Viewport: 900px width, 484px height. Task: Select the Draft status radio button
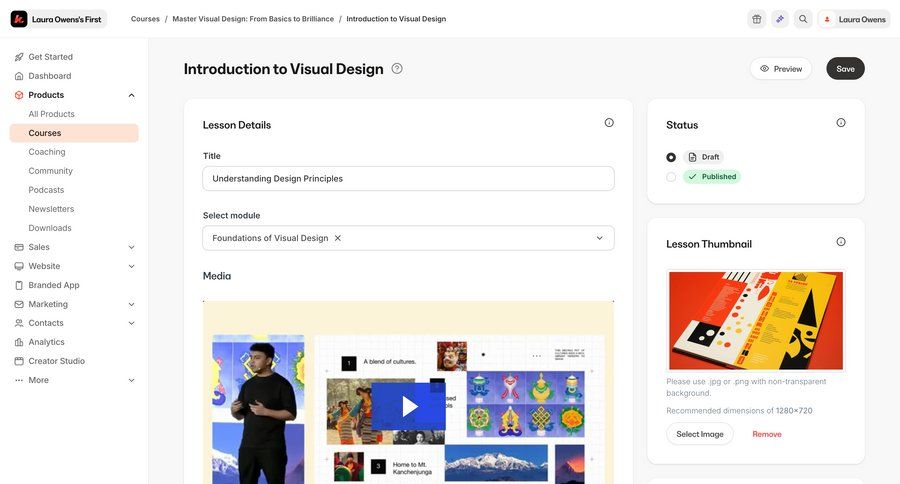[x=671, y=157]
